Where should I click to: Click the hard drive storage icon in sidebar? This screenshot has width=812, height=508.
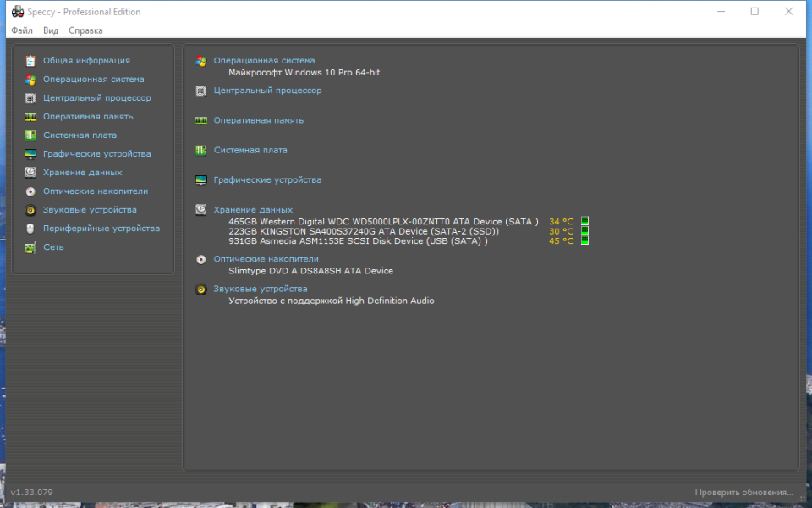click(30, 173)
